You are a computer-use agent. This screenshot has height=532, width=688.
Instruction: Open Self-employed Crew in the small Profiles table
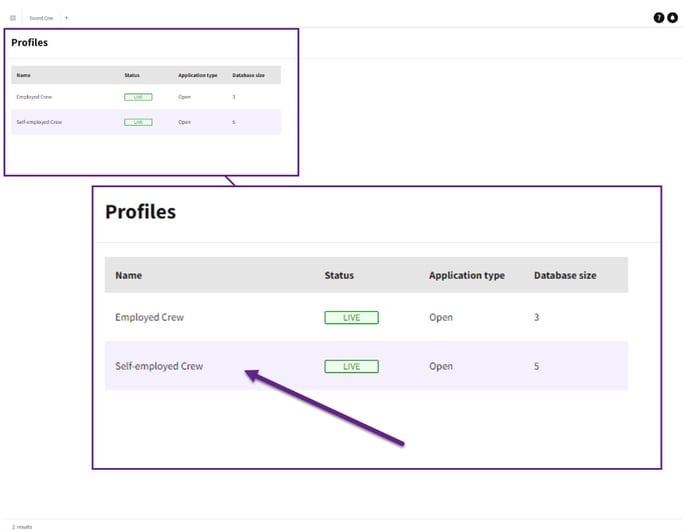point(39,122)
